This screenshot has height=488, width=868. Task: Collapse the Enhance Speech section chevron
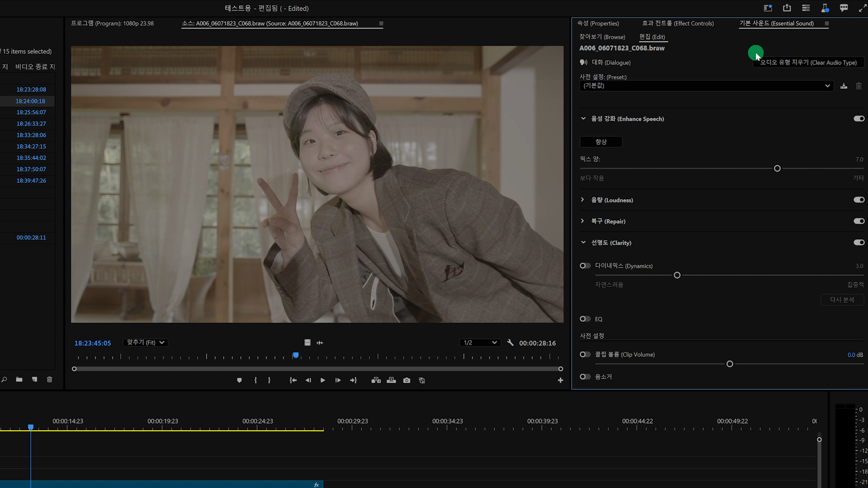pyautogui.click(x=583, y=118)
